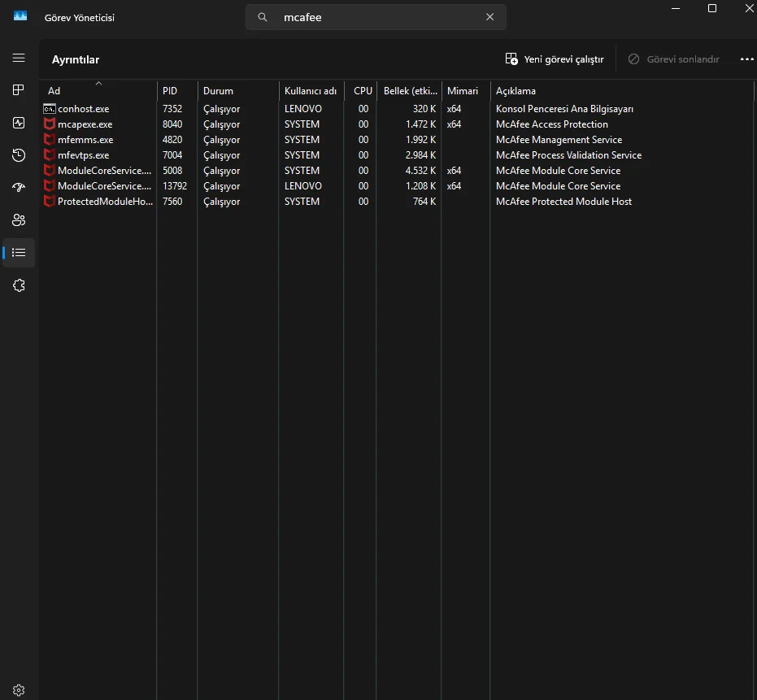Open the Users page icon
Viewport: 757px width, 700px height.
19,220
